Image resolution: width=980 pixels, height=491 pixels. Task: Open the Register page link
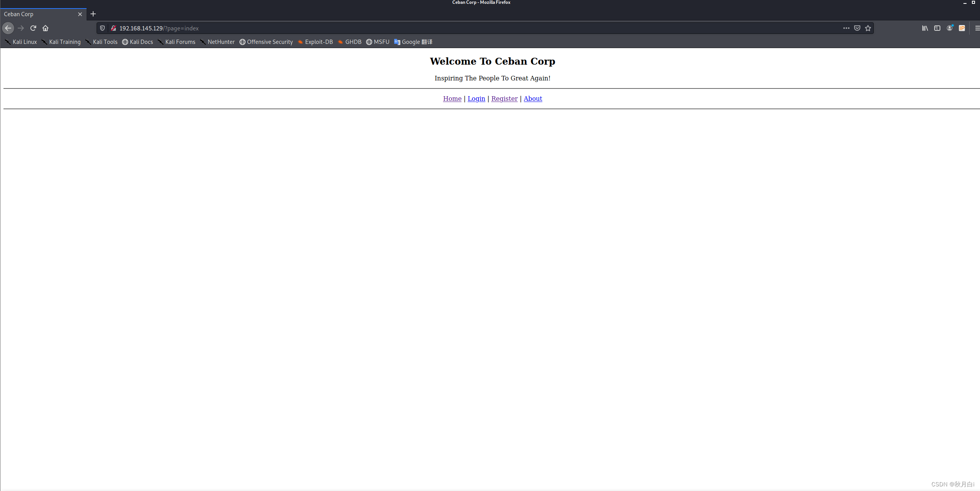(504, 99)
